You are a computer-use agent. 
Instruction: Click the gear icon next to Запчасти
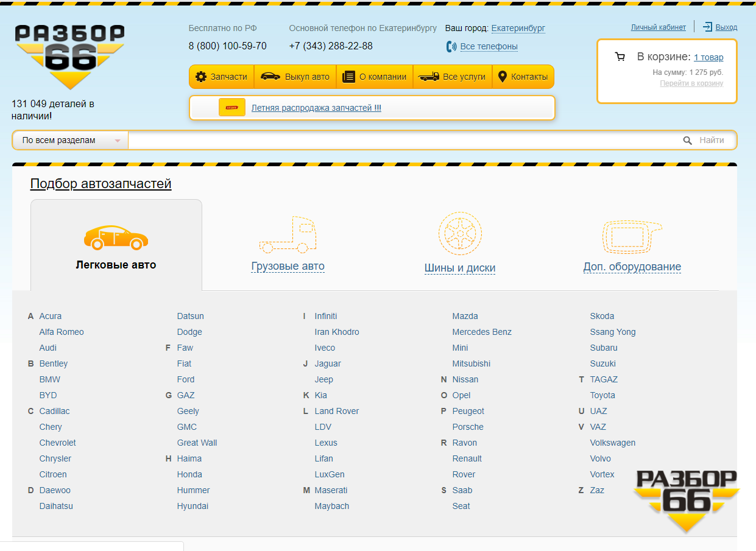pyautogui.click(x=201, y=77)
